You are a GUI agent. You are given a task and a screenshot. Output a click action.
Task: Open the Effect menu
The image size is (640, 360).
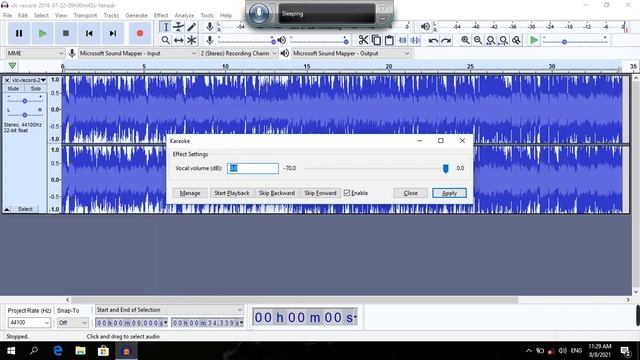pyautogui.click(x=161, y=15)
